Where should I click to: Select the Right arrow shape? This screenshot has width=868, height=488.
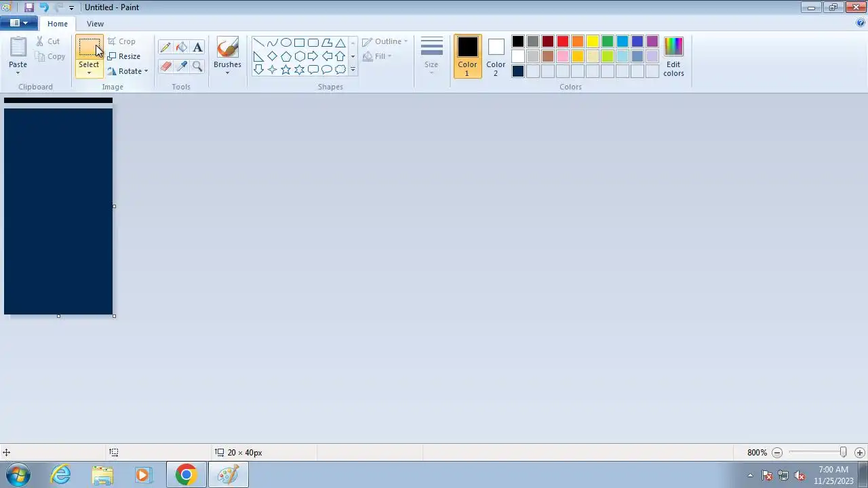pyautogui.click(x=313, y=56)
